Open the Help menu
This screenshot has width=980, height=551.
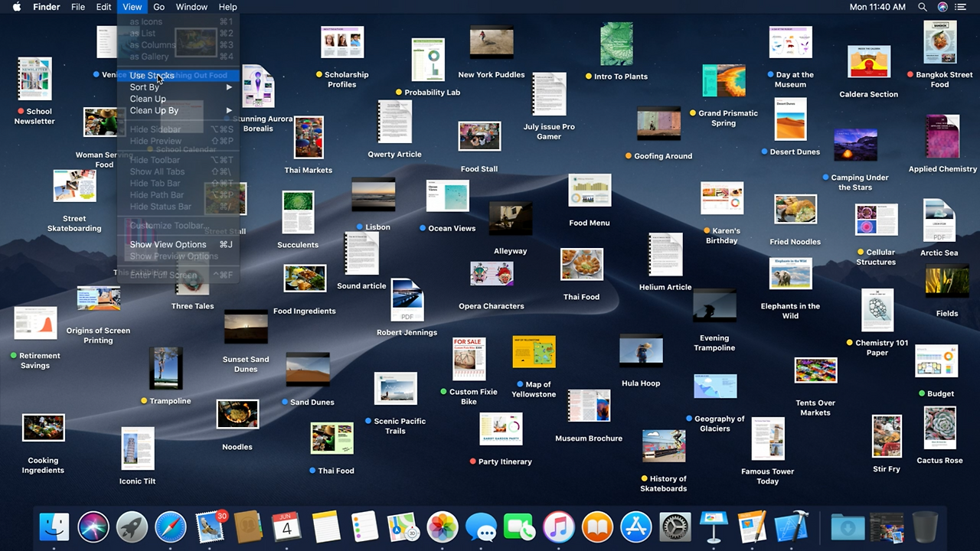(227, 7)
